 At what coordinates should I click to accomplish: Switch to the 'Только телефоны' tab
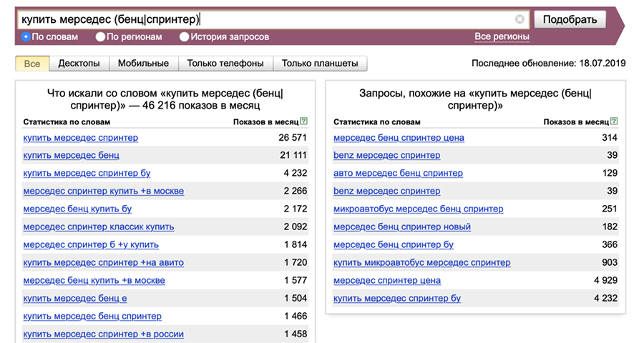pyautogui.click(x=225, y=64)
